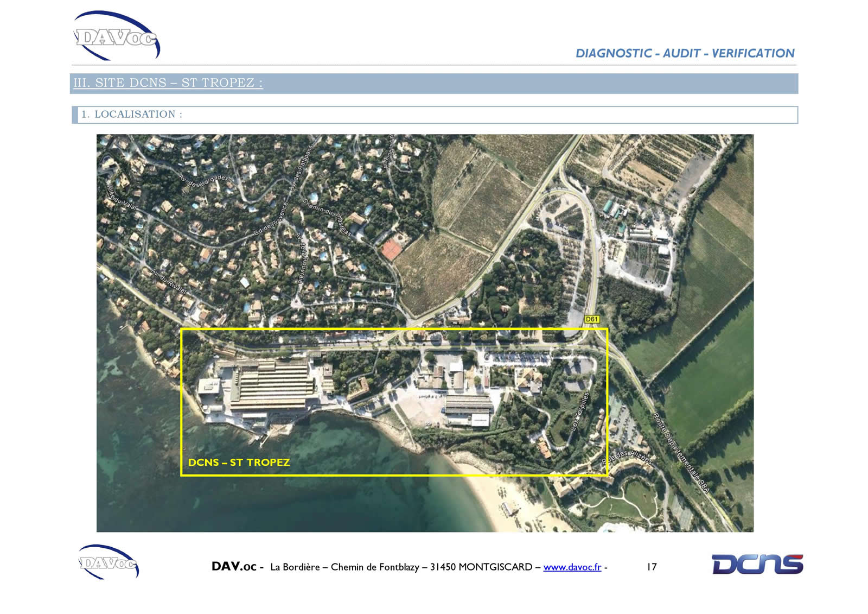Click 'Rue des Alizées' map label

tap(626, 456)
